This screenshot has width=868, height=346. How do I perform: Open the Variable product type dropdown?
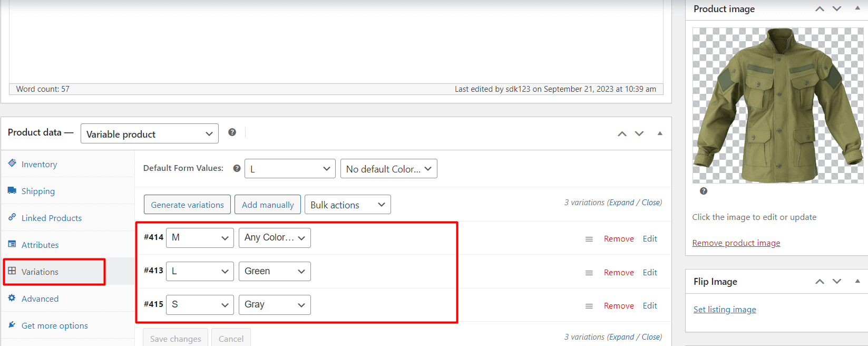[x=149, y=134]
